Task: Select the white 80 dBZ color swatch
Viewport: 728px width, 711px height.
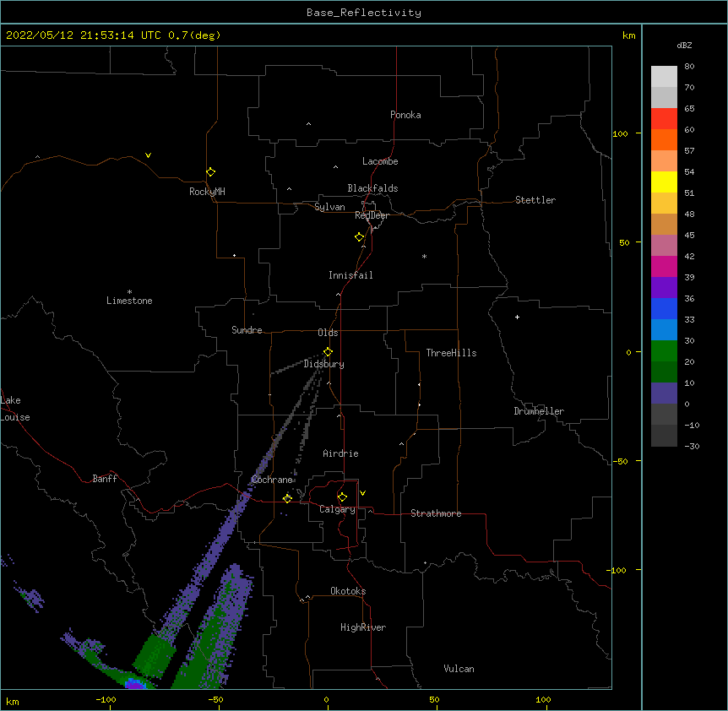Action: pyautogui.click(x=664, y=76)
